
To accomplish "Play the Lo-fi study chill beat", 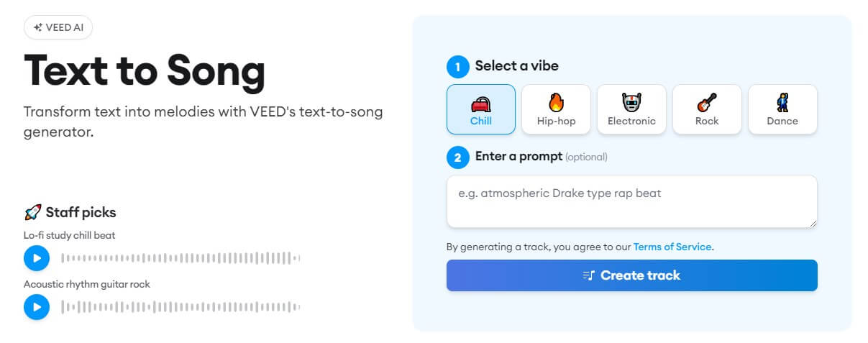I will pyautogui.click(x=37, y=258).
